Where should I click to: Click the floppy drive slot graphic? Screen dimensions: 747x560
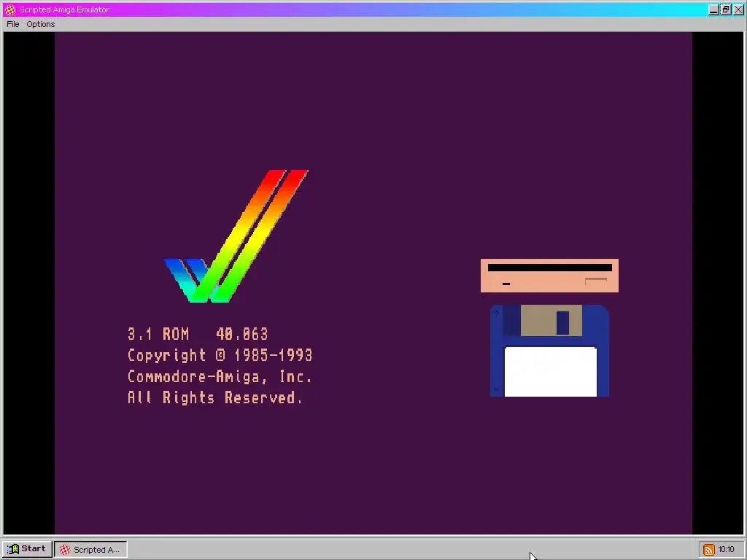pyautogui.click(x=549, y=276)
